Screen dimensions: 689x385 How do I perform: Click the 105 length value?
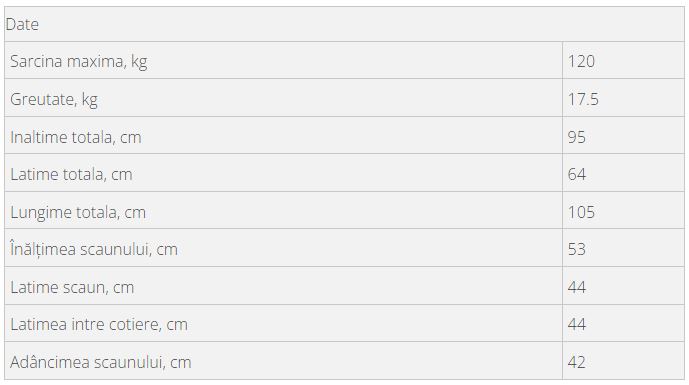pos(581,213)
